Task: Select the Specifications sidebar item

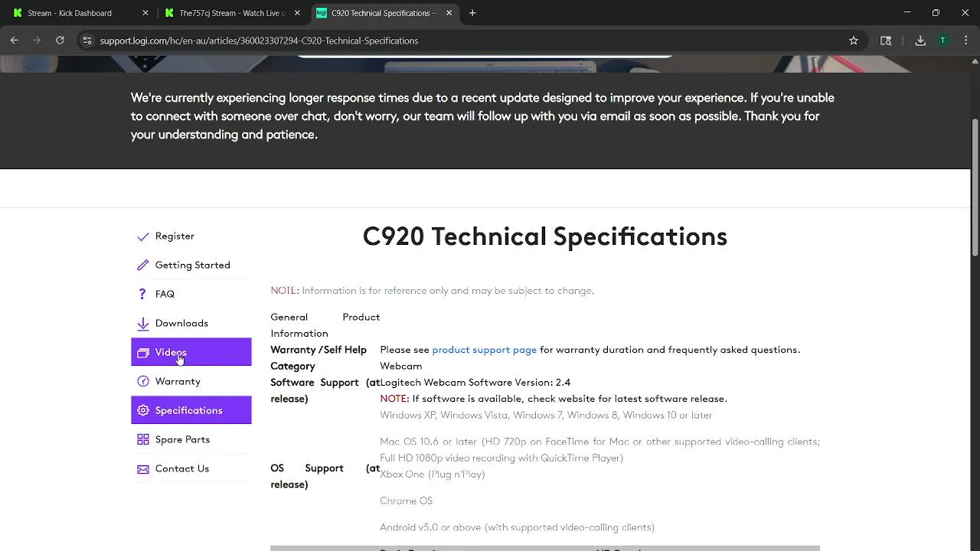Action: click(x=191, y=410)
